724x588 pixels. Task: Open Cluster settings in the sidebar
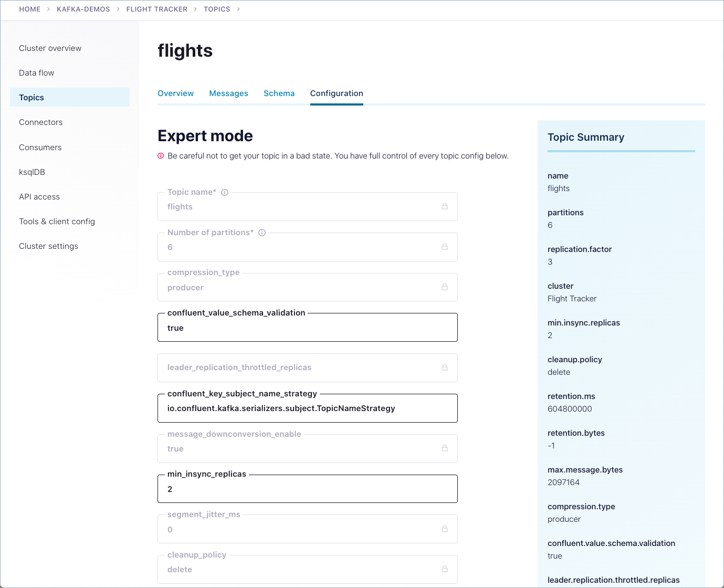tap(49, 246)
